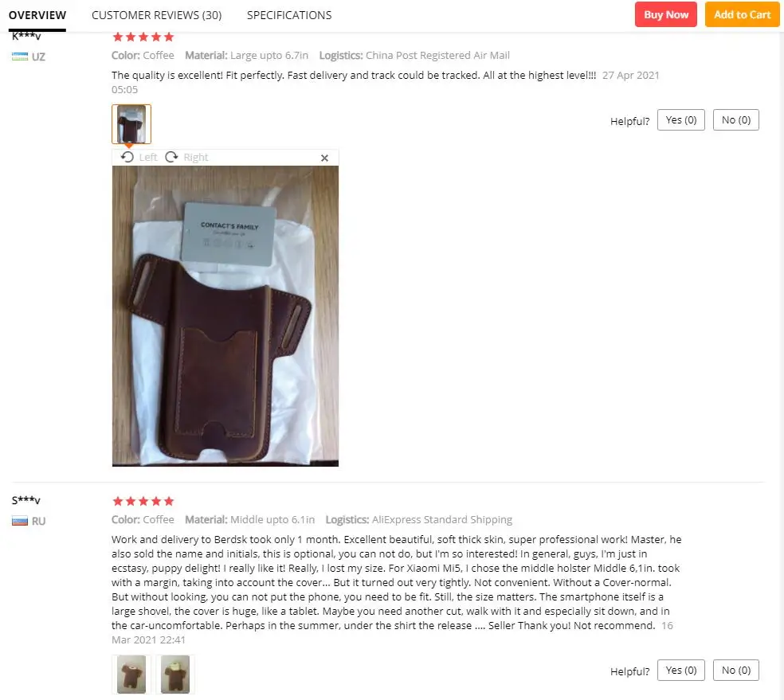Open S***v's second review photo thumbnail
Image resolution: width=784 pixels, height=700 pixels.
tap(175, 675)
